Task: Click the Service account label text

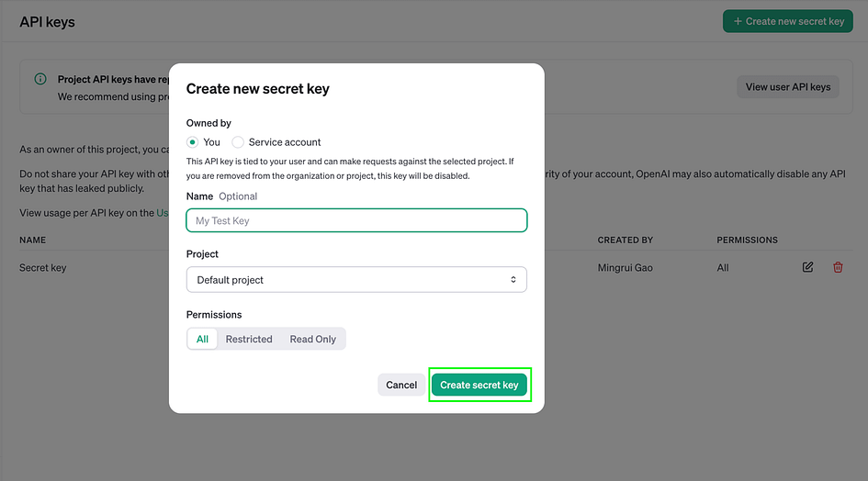Action: click(285, 142)
